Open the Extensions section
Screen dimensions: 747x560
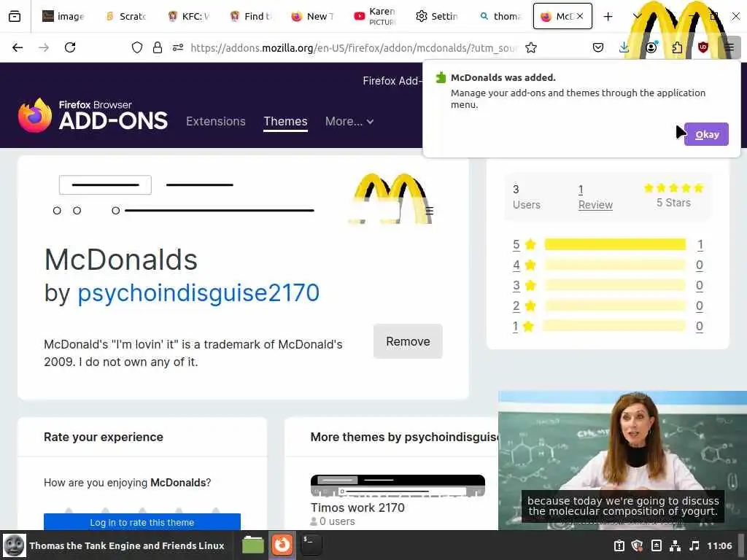[x=216, y=122]
